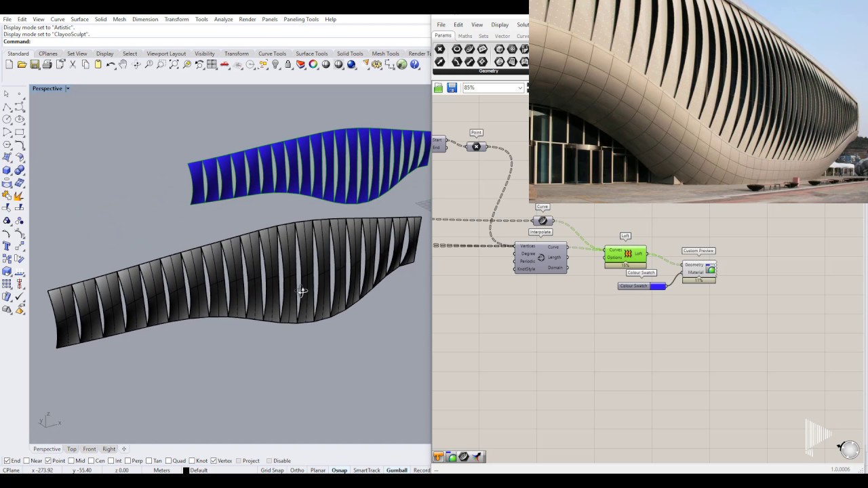Toggle Mid osnap checkbox
This screenshot has height=488, width=868.
click(72, 461)
